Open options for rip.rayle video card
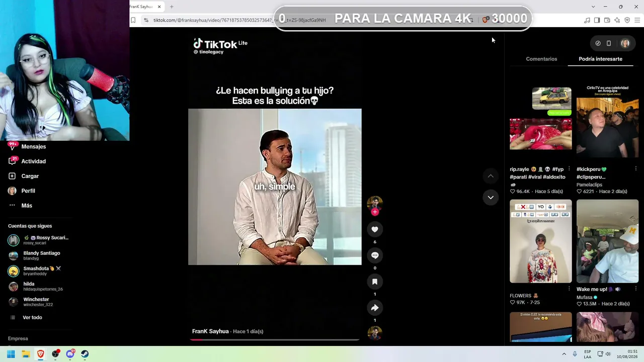The image size is (644, 362). [x=569, y=169]
